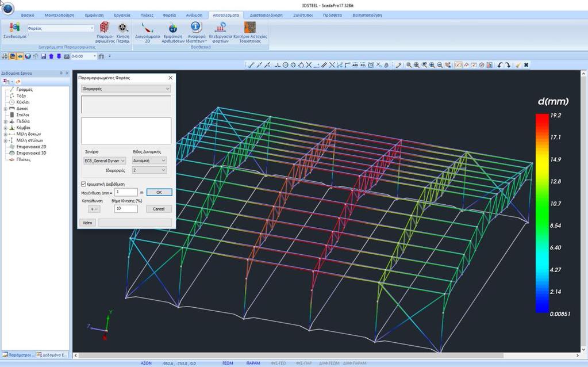Toggle the highlighted layers toolbar button

click(13, 56)
